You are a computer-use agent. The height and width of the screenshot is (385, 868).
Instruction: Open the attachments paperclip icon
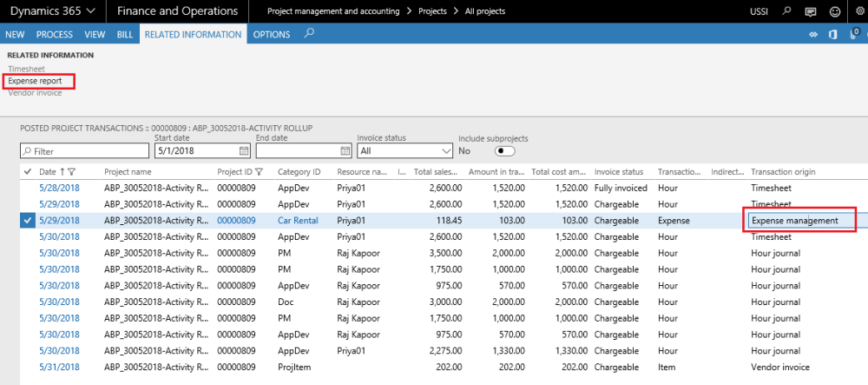tap(854, 34)
